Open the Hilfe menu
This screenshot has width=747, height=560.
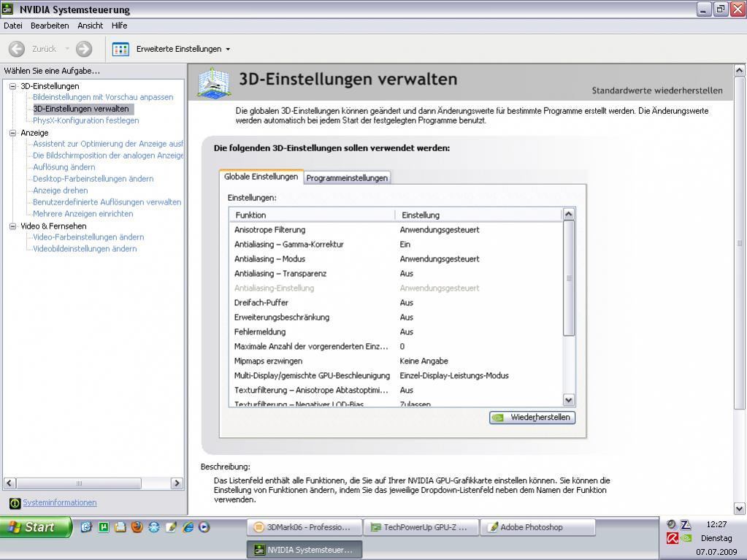pos(120,26)
